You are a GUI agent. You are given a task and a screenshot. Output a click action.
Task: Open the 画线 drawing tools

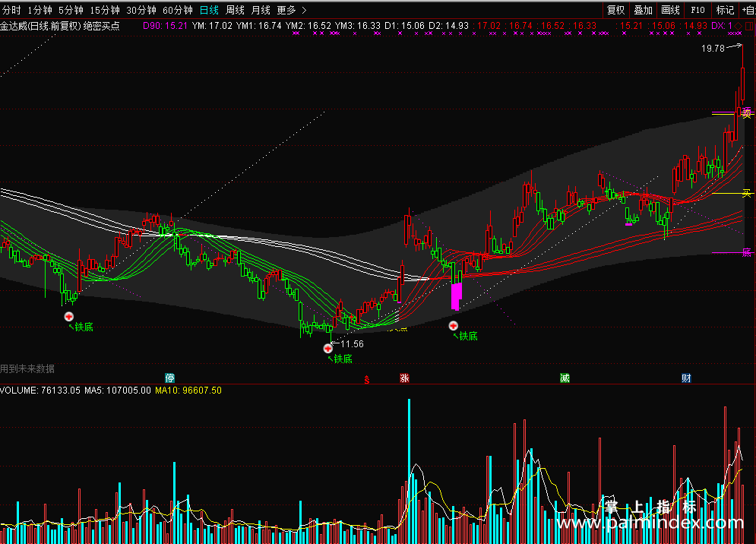(671, 10)
